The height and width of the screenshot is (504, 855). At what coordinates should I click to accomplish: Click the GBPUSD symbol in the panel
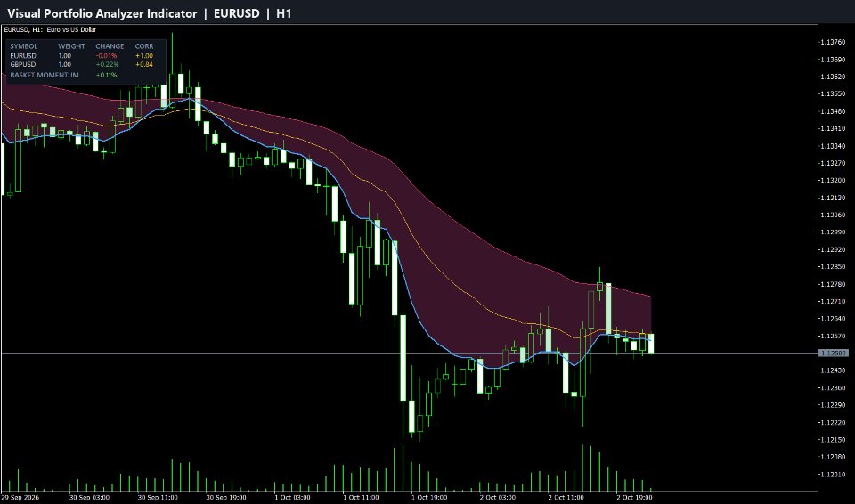click(23, 64)
